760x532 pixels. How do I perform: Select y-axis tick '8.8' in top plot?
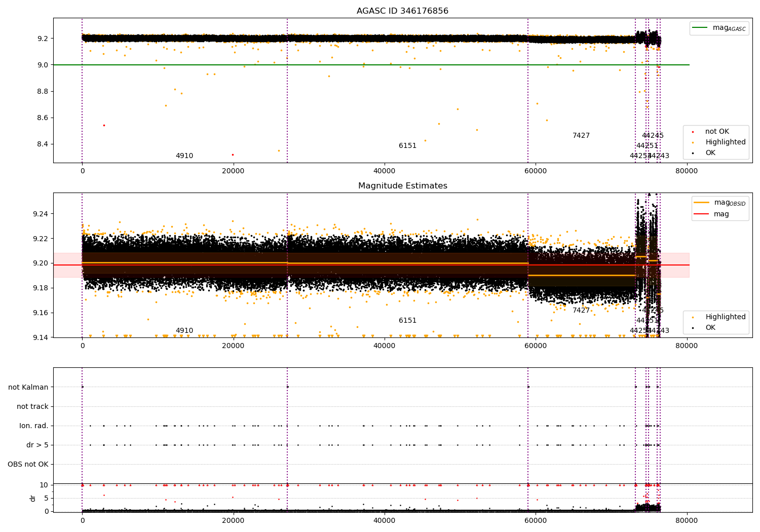[43, 91]
